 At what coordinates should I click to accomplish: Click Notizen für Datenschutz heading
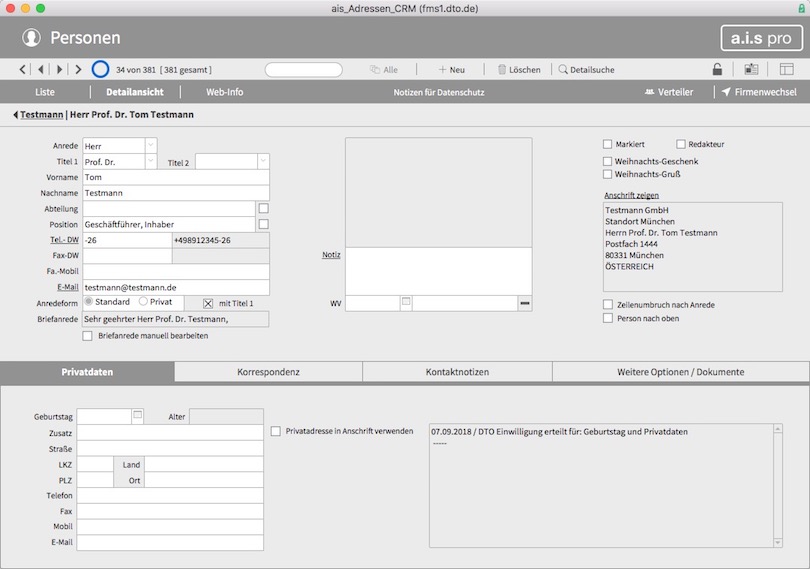click(439, 93)
